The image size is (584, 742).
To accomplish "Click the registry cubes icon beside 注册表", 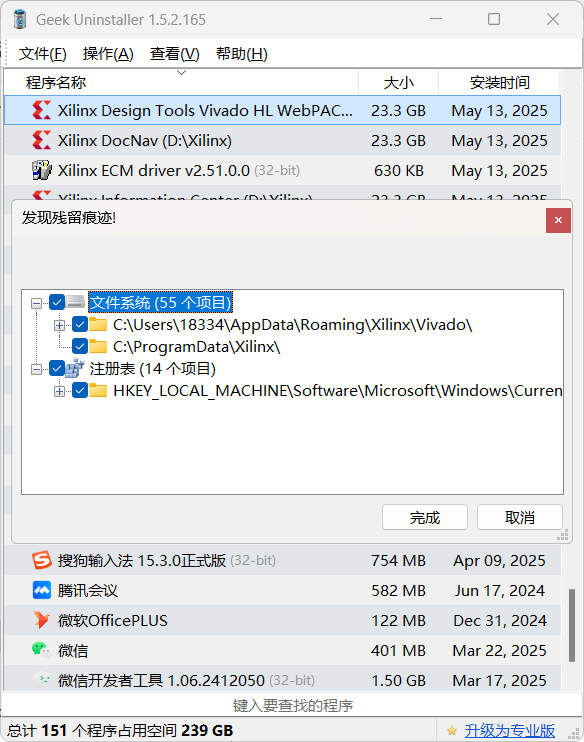I will pyautogui.click(x=74, y=368).
